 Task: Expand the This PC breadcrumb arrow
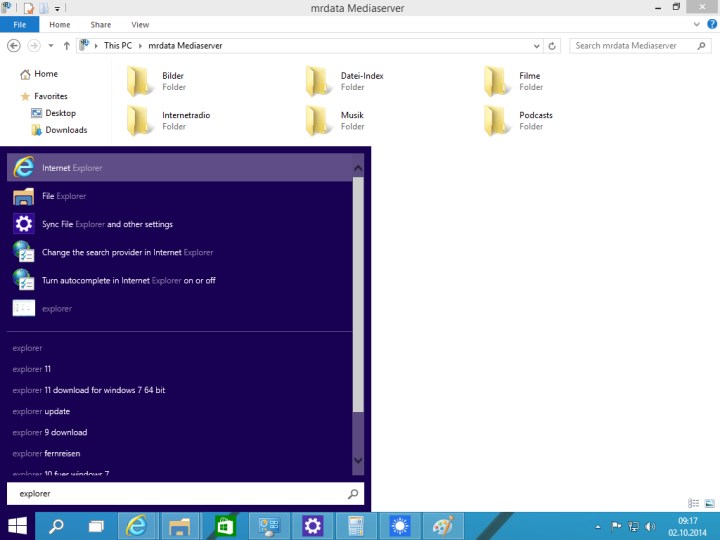pos(141,46)
